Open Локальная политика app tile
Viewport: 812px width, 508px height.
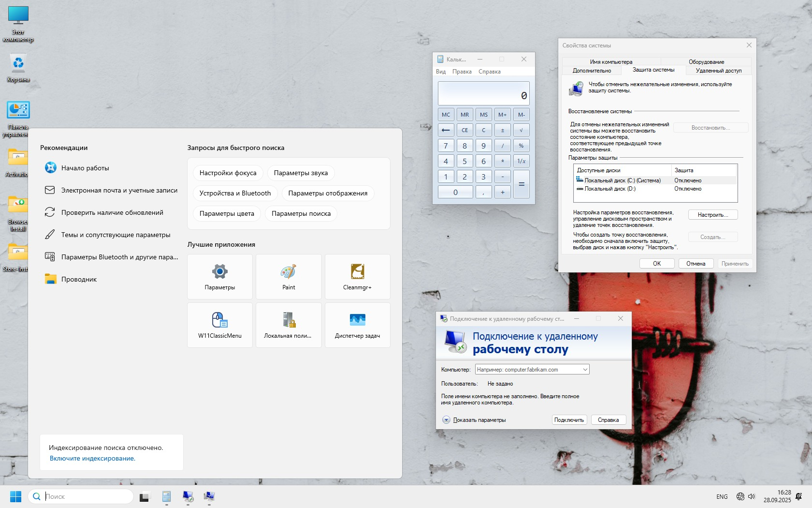289,325
